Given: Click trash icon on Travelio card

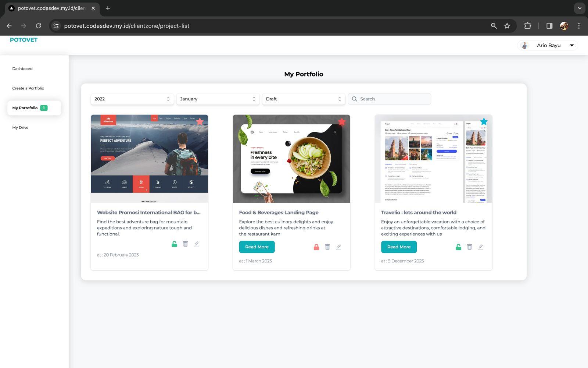Looking at the screenshot, I should click(469, 247).
